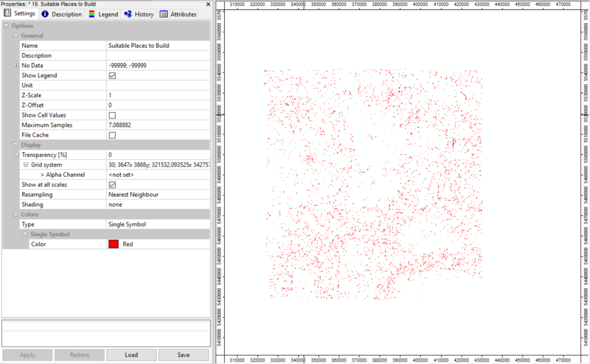
Task: Click the History gears icon
Action: [126, 14]
